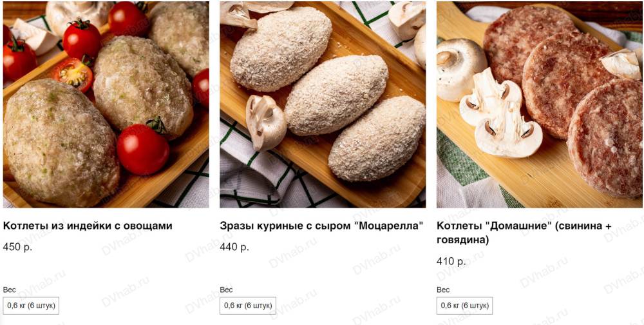Click the 440 р. price
This screenshot has height=325, width=644.
coord(234,247)
